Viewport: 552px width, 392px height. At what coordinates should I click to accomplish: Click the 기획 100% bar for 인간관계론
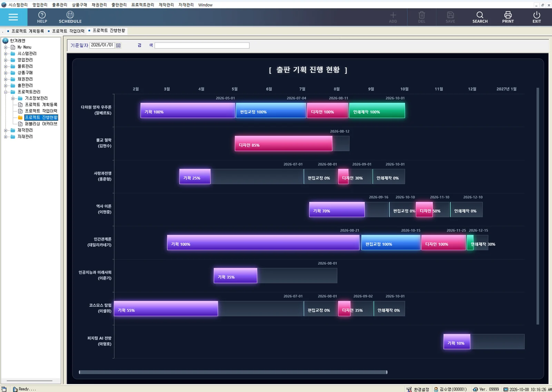pyautogui.click(x=263, y=243)
